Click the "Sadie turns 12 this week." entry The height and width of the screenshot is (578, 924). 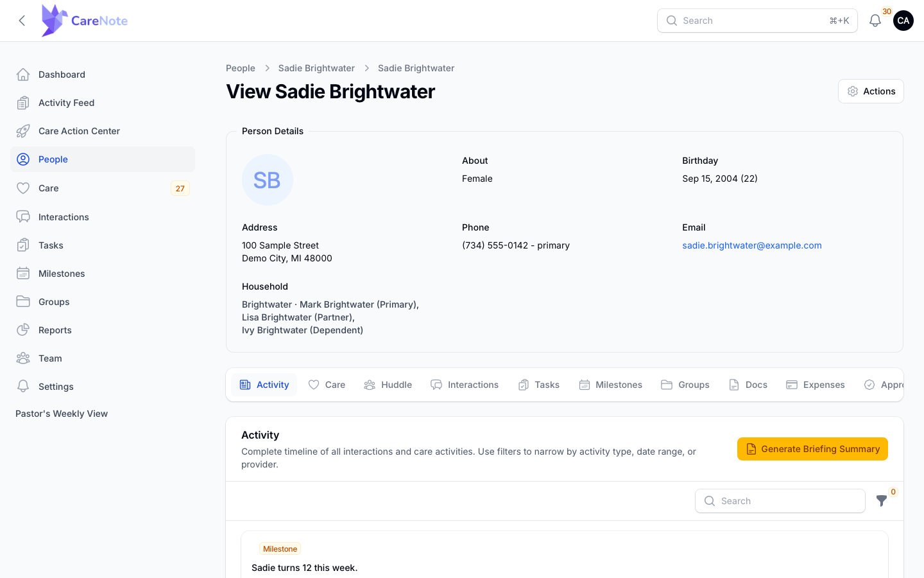(x=305, y=568)
